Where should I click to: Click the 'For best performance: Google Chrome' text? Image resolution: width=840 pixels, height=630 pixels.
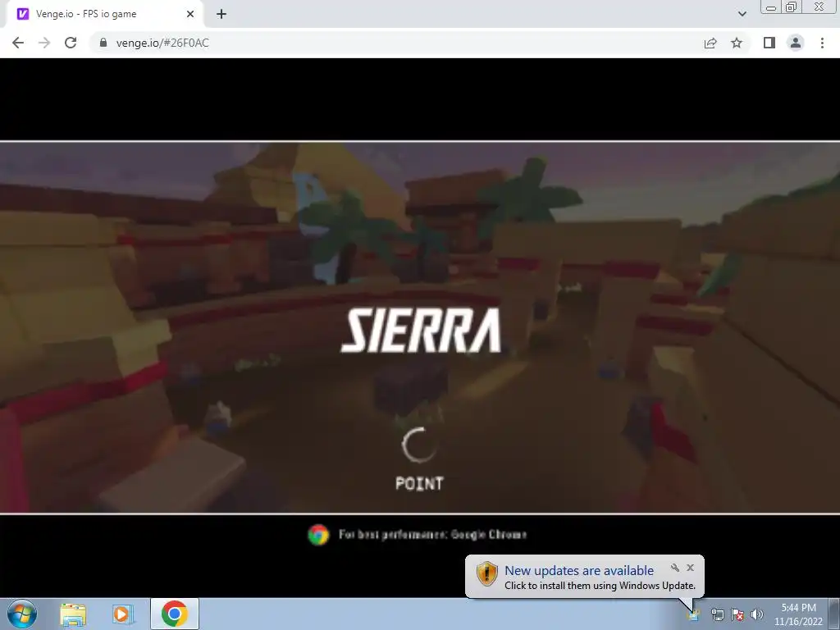tap(433, 535)
